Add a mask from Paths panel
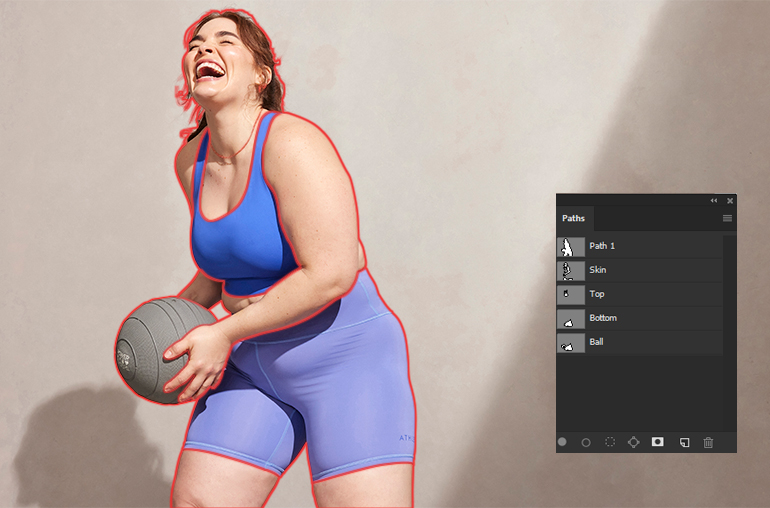Image resolution: width=770 pixels, height=508 pixels. coord(658,442)
